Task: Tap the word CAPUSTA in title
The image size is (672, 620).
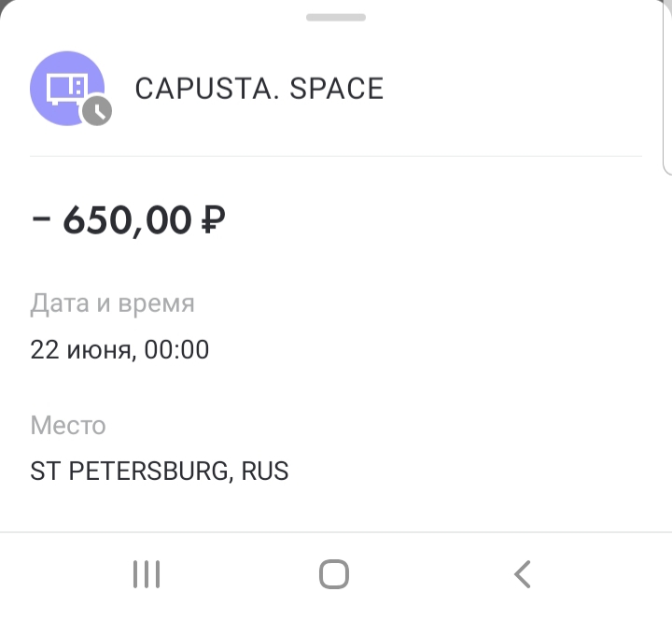Action: [204, 89]
